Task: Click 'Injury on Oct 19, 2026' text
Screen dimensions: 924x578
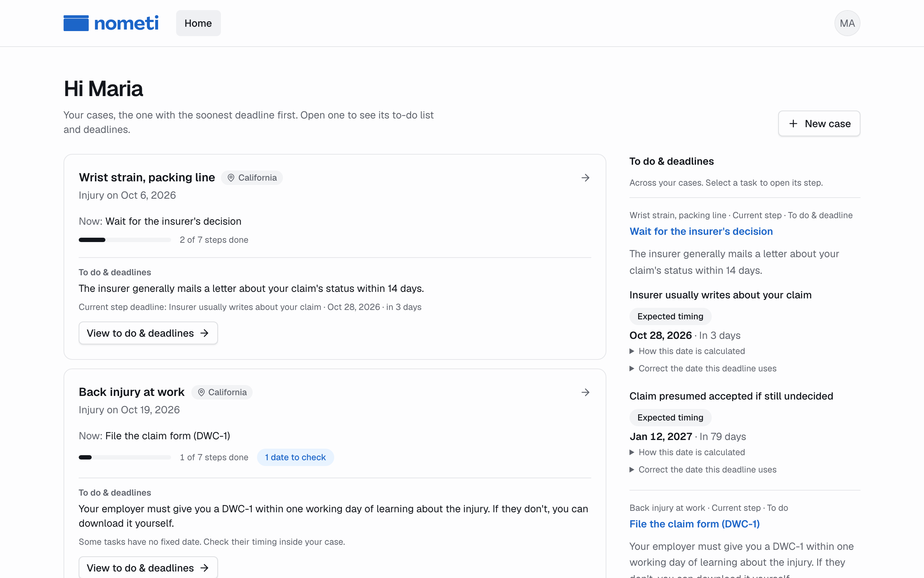Action: pos(129,410)
